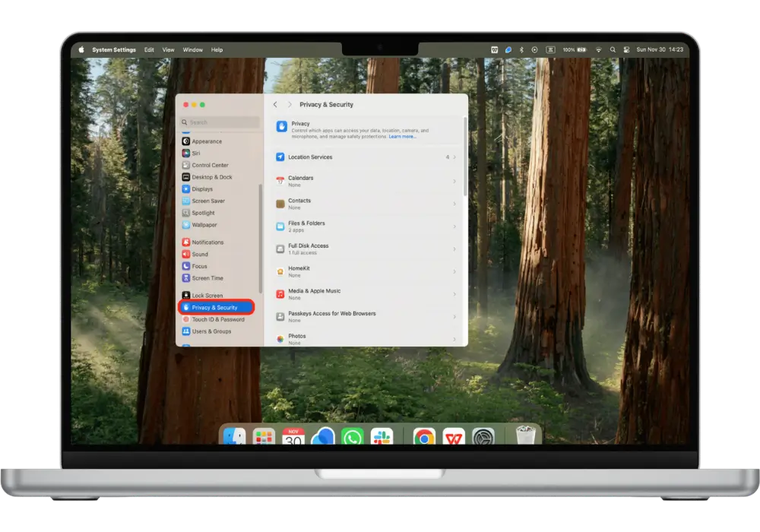Expand Passkeys Access for Web Browsers chevron
The height and width of the screenshot is (532, 760).
point(454,317)
